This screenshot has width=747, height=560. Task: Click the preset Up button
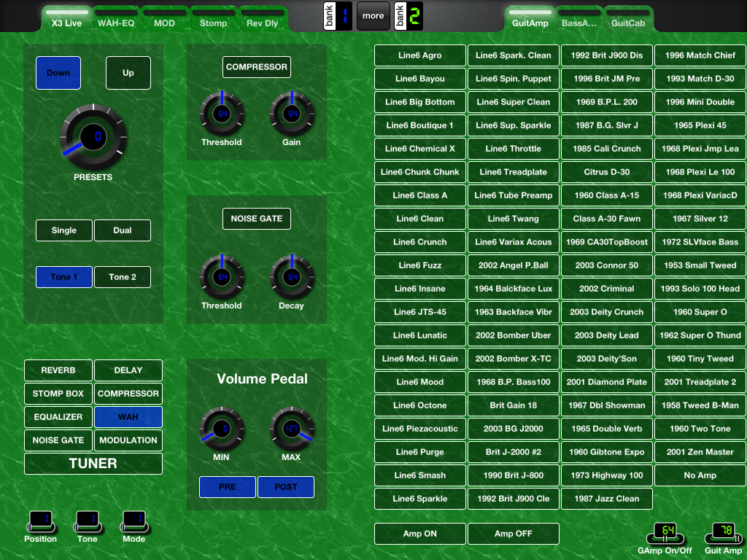coord(128,73)
